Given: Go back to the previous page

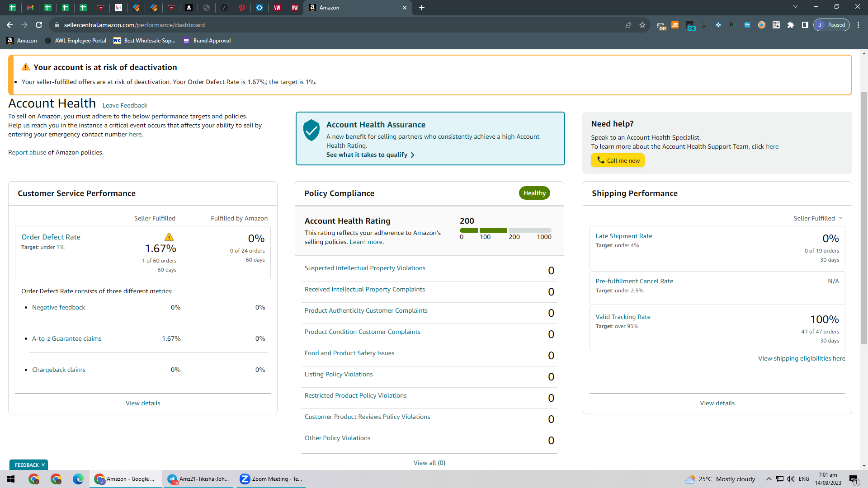Looking at the screenshot, I should pyautogui.click(x=10, y=25).
